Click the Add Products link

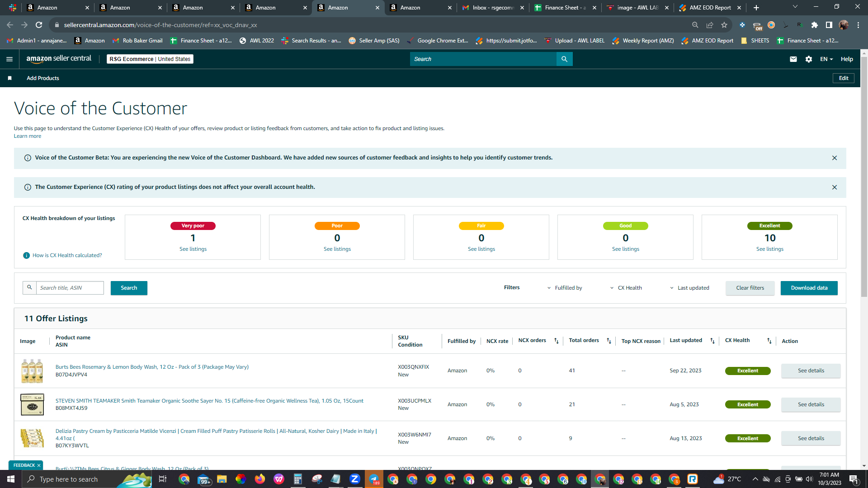point(43,78)
